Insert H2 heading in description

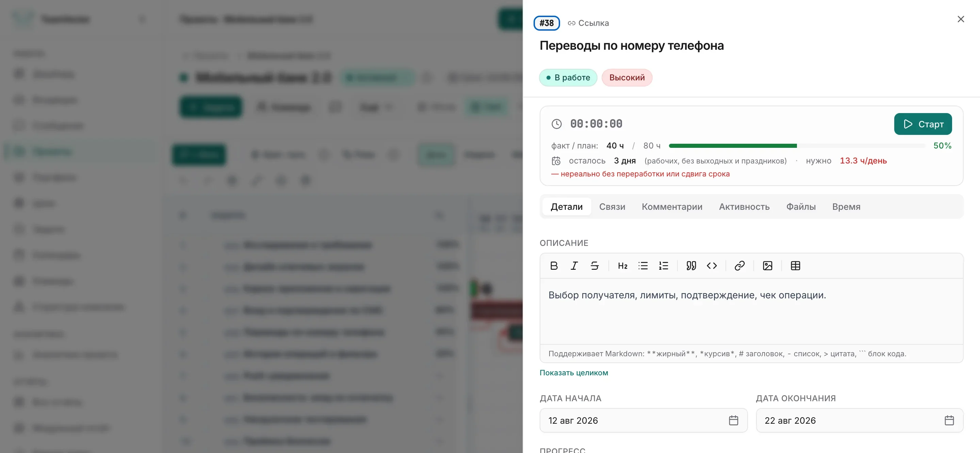coord(622,266)
